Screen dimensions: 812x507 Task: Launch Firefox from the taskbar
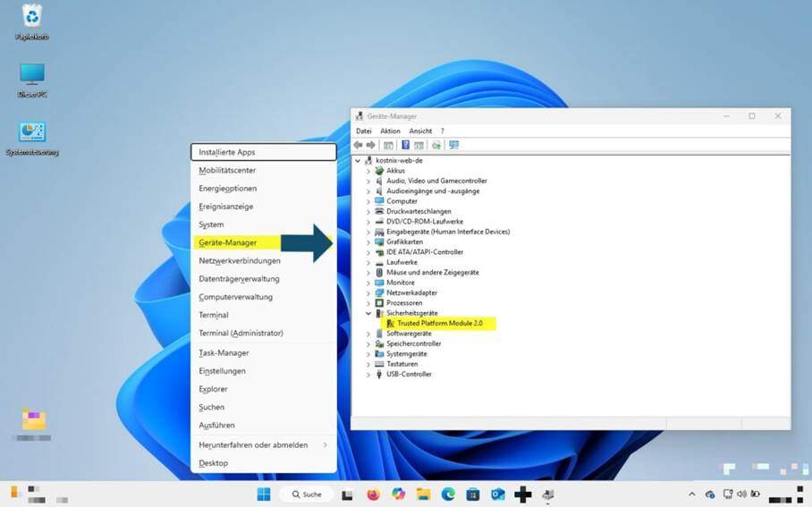click(373, 494)
